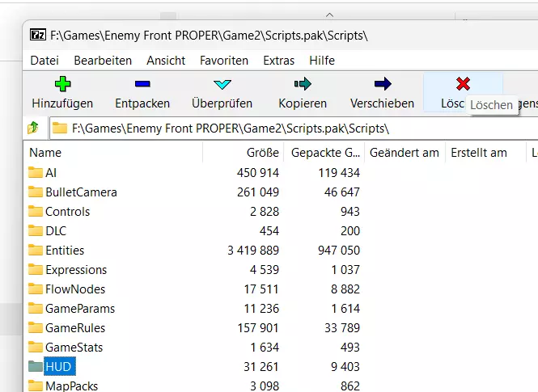Image resolution: width=538 pixels, height=392 pixels.
Task: Click the chevron in the background window
Action: [329, 15]
